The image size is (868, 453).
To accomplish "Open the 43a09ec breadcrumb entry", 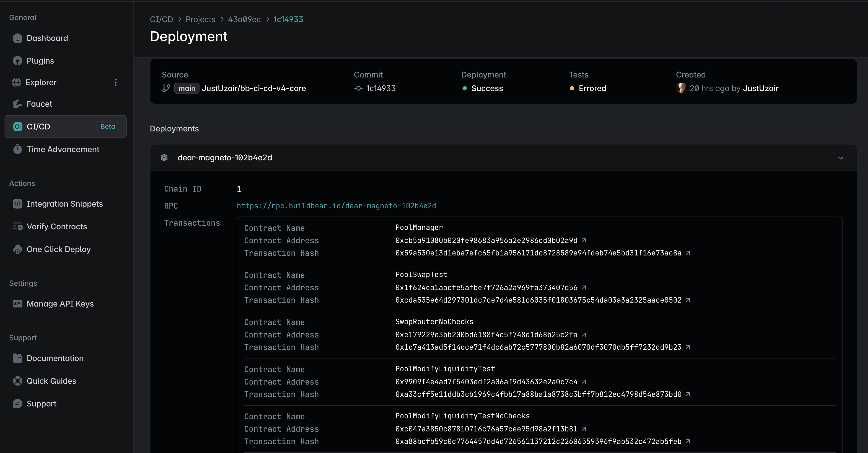I will 244,19.
